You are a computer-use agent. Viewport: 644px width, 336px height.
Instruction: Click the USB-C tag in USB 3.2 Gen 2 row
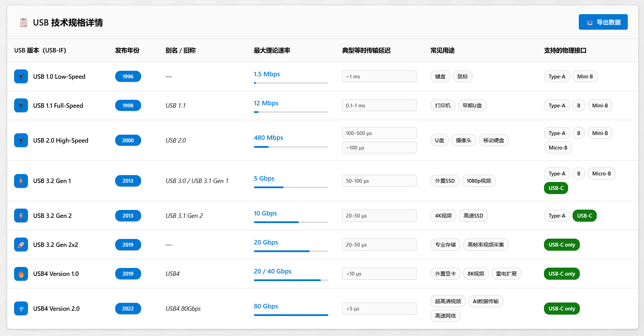(x=585, y=215)
